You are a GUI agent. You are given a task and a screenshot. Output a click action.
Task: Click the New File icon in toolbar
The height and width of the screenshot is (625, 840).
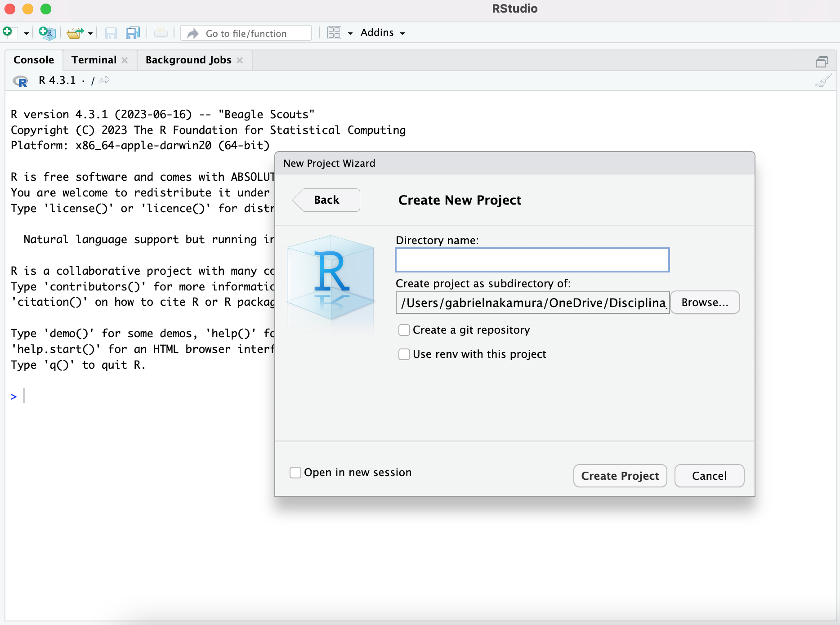pos(9,33)
